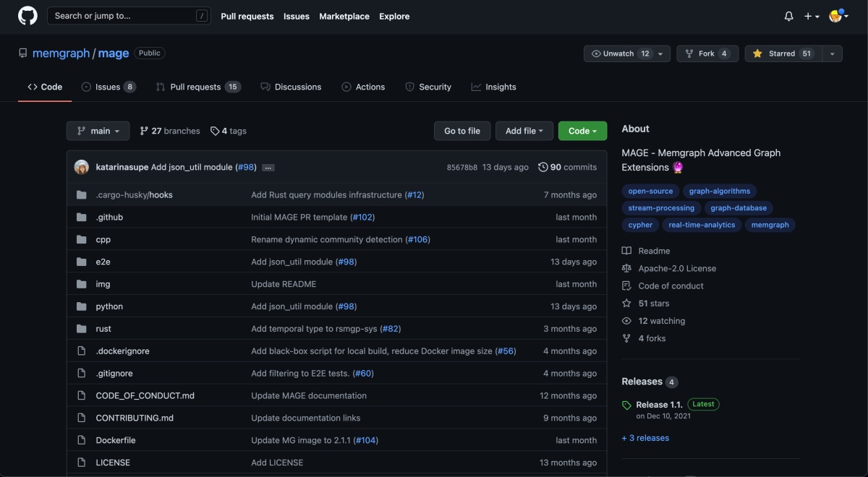Open the Releases heading link
Viewport: 868px width, 477px height.
coord(642,382)
